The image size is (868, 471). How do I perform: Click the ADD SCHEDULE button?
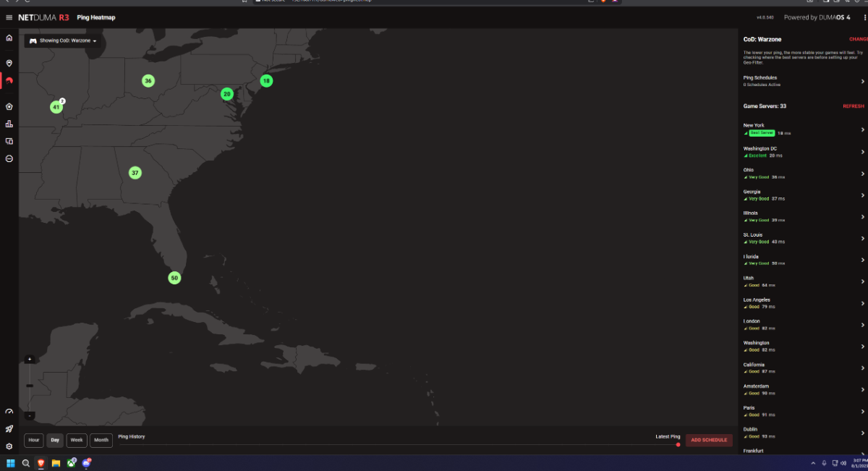pos(709,440)
